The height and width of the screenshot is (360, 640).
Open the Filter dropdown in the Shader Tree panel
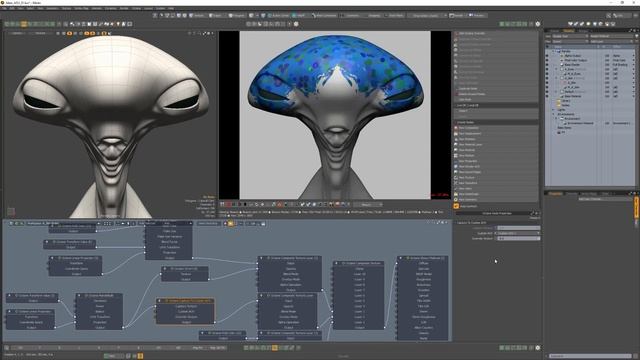pyautogui.click(x=570, y=41)
